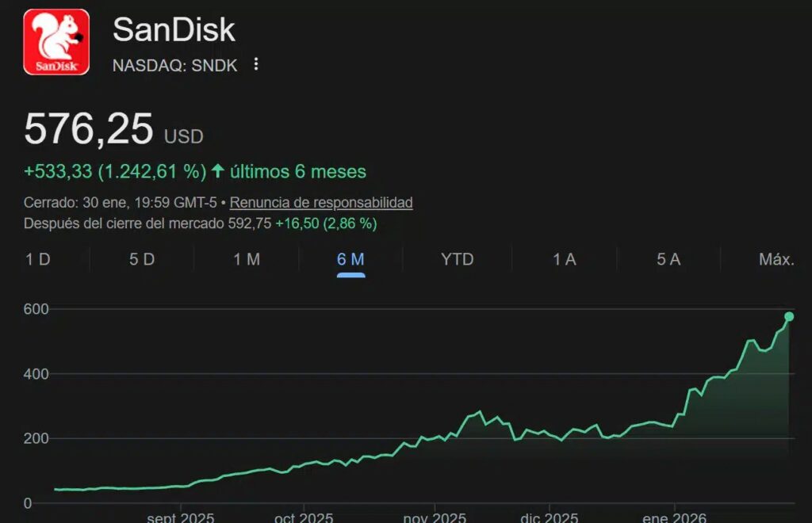Click the USD currency label
Viewport: 812px width, 523px height.
pos(183,136)
